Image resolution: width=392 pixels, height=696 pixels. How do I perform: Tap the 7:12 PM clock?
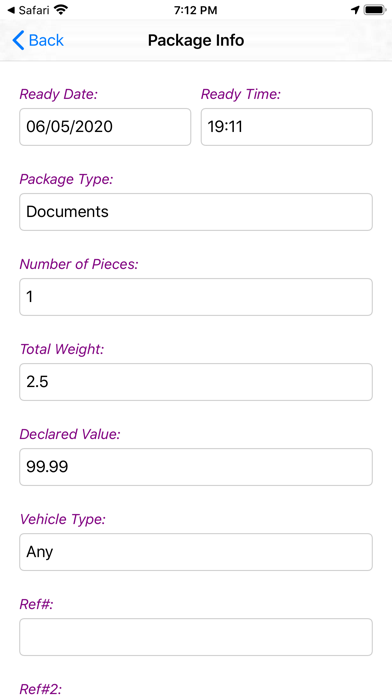click(195, 10)
